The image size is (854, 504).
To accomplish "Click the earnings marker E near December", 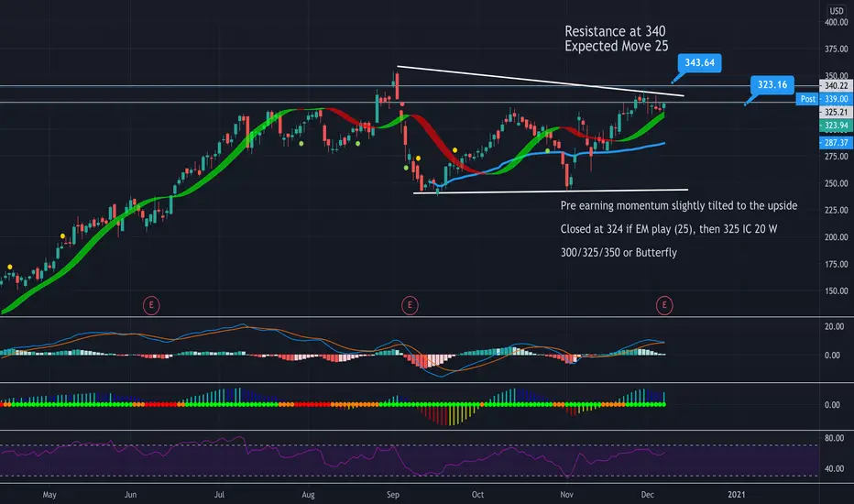I will pyautogui.click(x=664, y=305).
